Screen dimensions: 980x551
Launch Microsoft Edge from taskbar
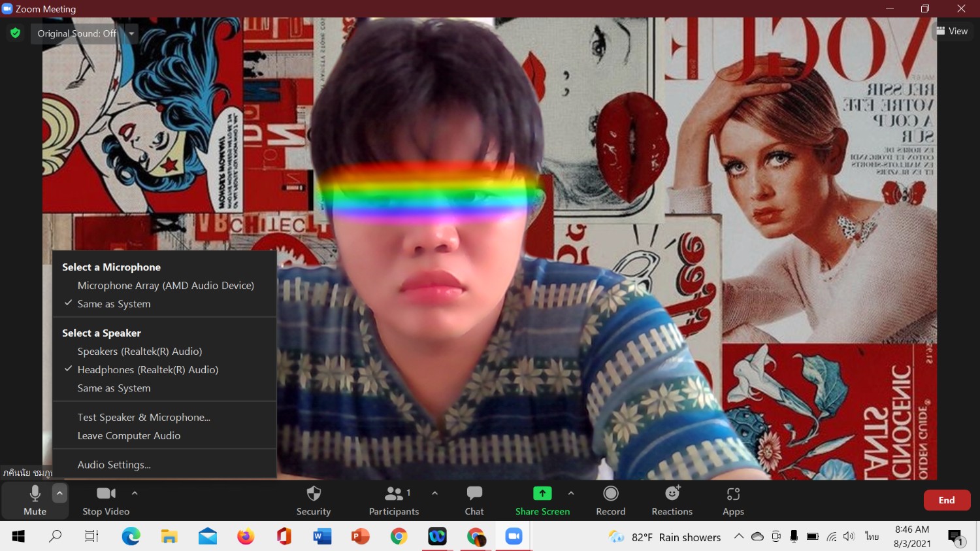pyautogui.click(x=131, y=537)
